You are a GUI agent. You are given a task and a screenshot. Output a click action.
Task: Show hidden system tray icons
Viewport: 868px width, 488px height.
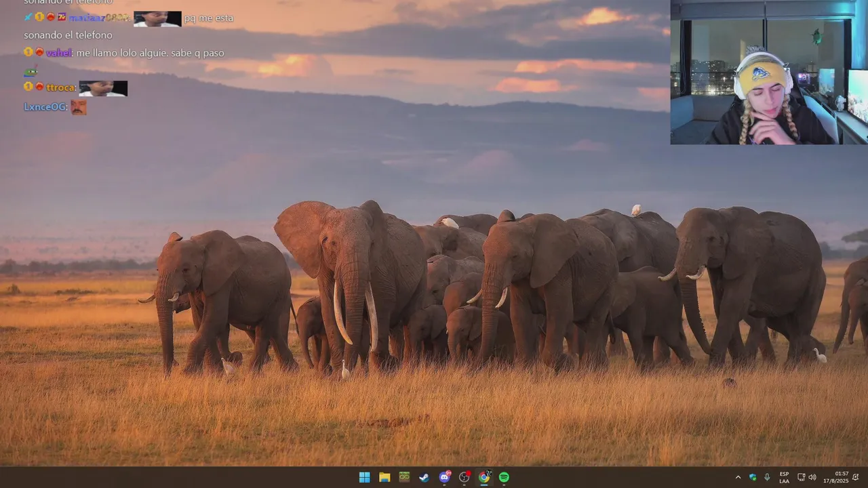point(738,477)
